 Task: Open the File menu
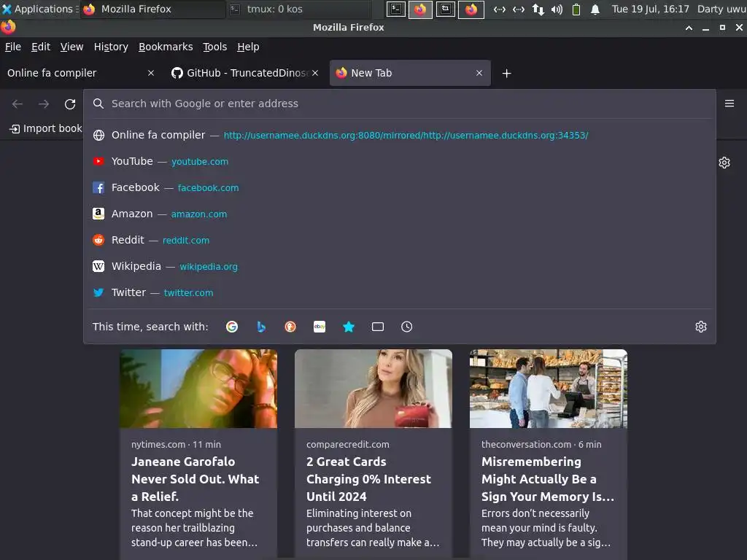13,47
